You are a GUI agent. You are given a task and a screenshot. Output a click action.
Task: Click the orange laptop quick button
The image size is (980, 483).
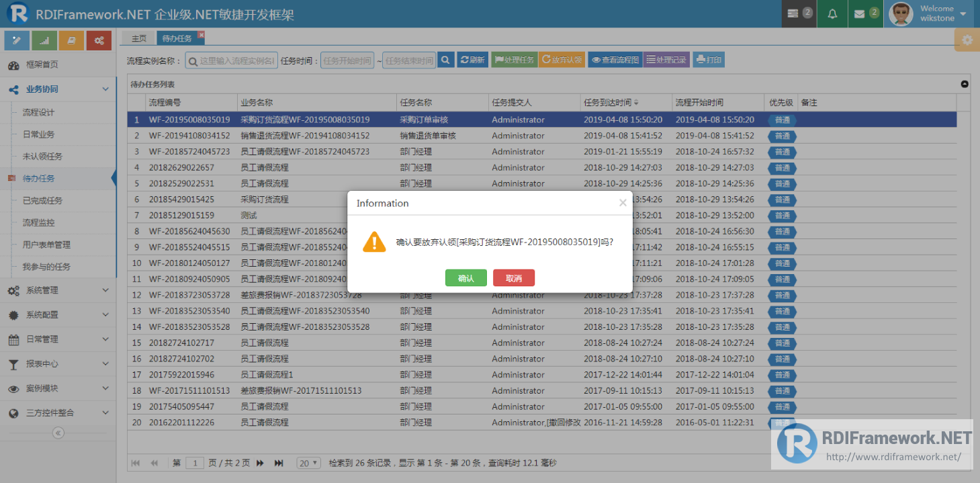pyautogui.click(x=71, y=41)
